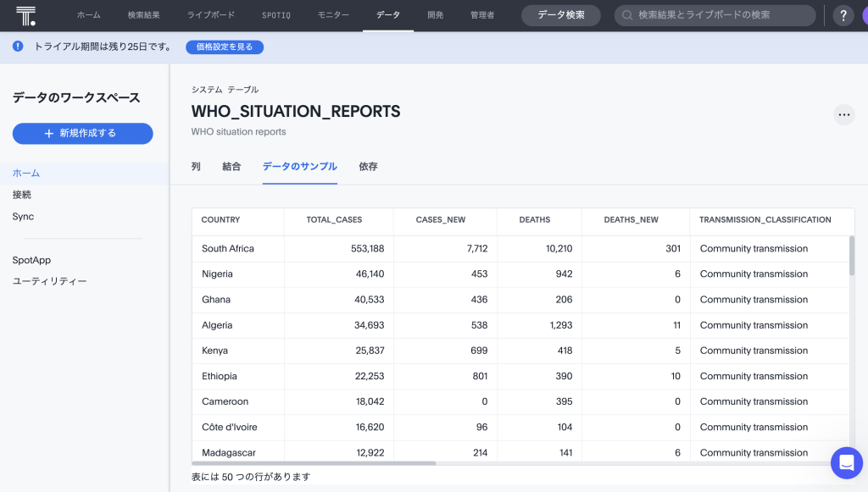
Task: Click the table's horizontal scrollbar
Action: tap(314, 463)
